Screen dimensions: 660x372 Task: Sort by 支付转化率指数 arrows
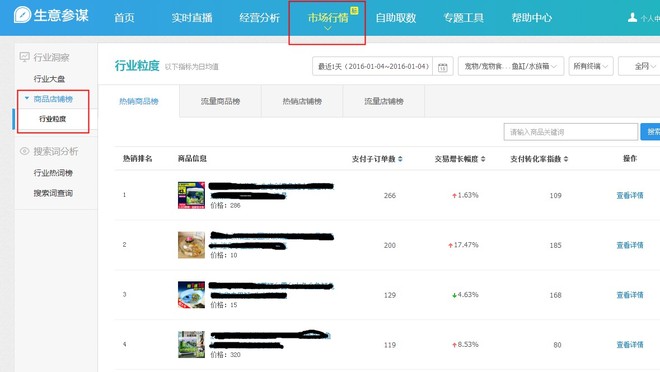click(566, 159)
